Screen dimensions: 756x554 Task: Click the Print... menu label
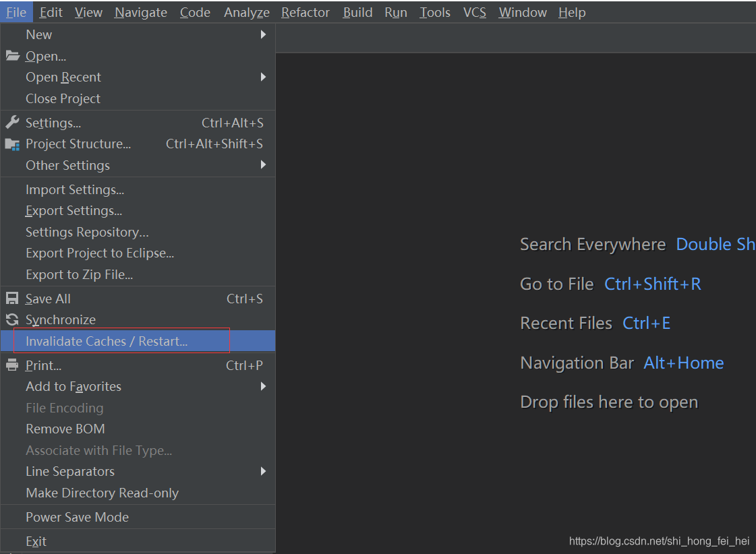[x=43, y=366]
